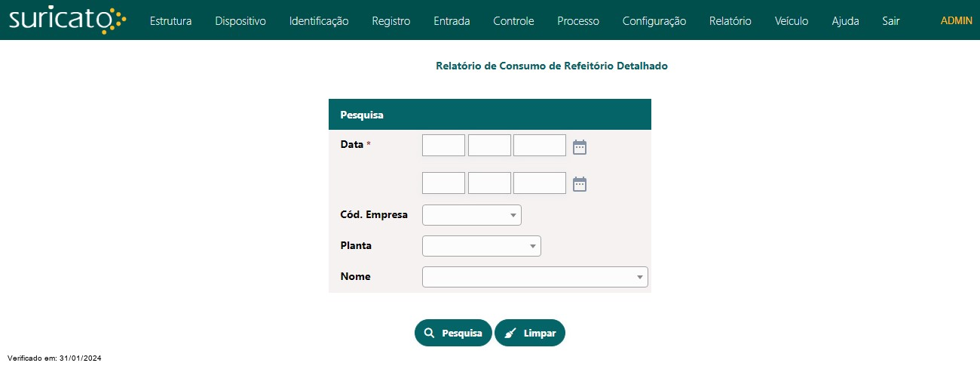Open the Veículo menu
Screen dimensions: 980x369
click(x=792, y=21)
